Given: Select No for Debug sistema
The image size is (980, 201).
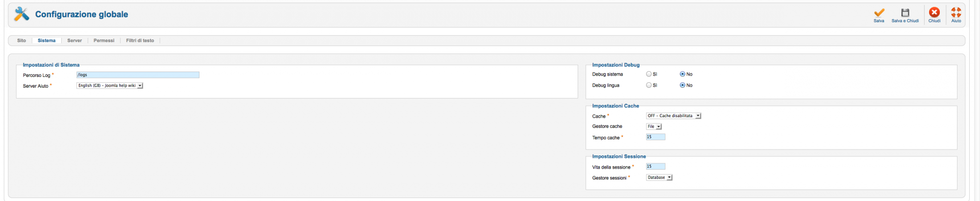Looking at the screenshot, I should [682, 74].
